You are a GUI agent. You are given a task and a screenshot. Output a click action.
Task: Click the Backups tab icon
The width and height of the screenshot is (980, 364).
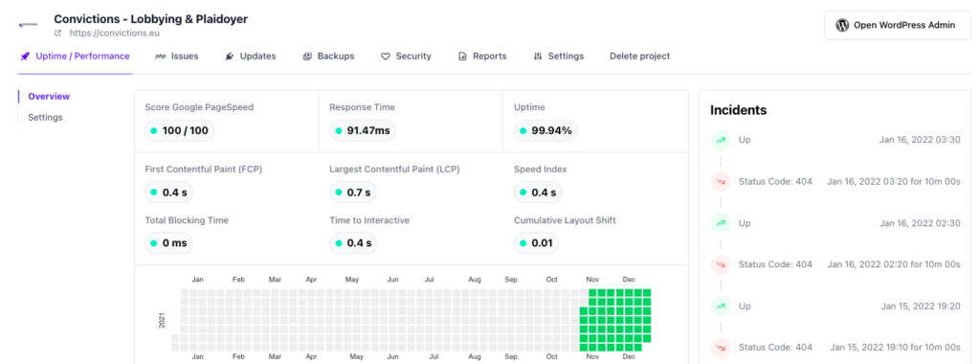tap(307, 57)
